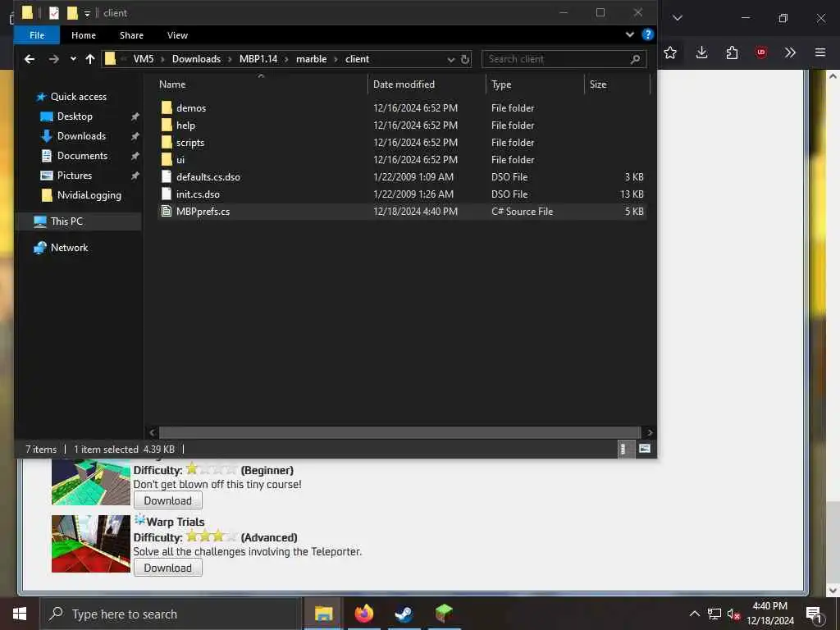The height and width of the screenshot is (630, 840).
Task: Select the init.cs.dso file
Action: 198,194
